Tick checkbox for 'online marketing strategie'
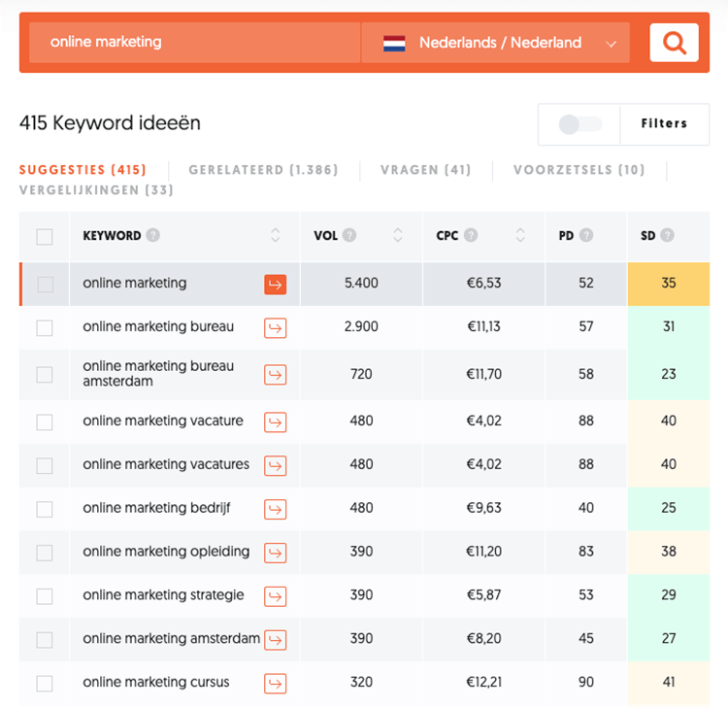Viewport: 728px width, 708px height. (45, 596)
